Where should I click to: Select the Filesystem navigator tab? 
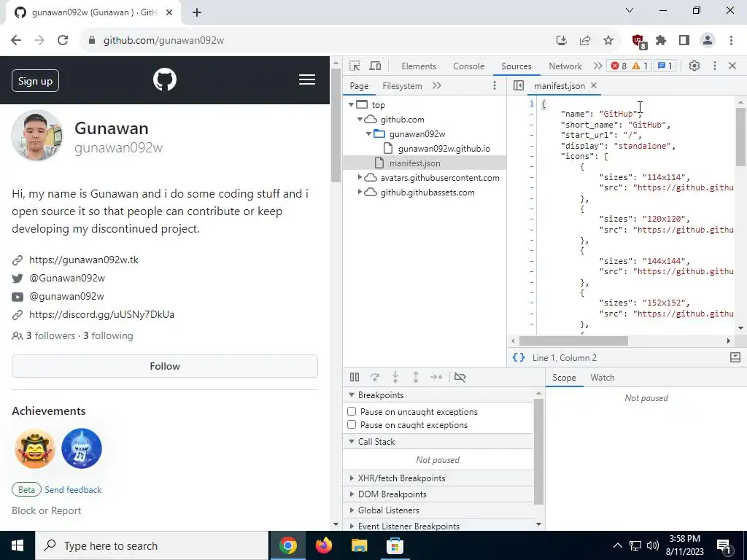pos(402,86)
